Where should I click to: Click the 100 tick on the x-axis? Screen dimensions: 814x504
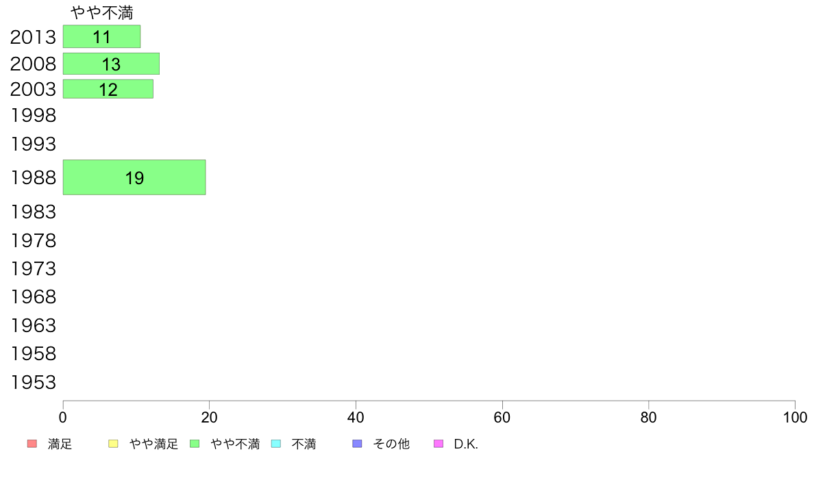(795, 417)
